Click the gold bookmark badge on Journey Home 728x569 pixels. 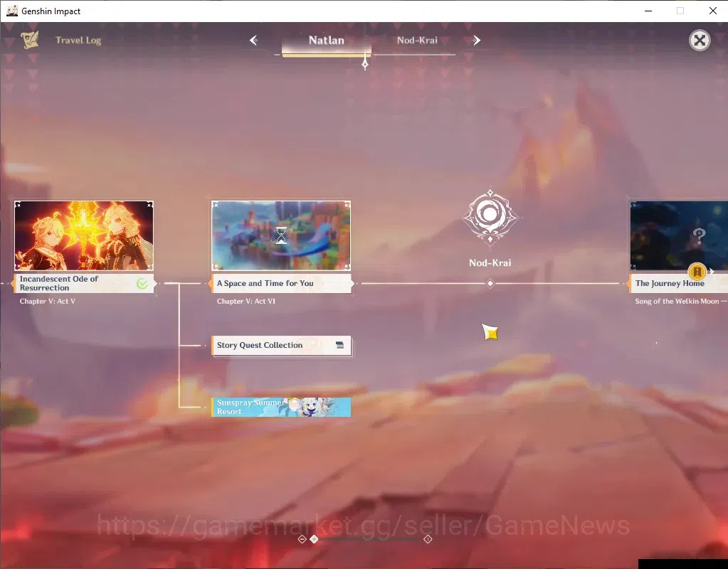point(697,272)
